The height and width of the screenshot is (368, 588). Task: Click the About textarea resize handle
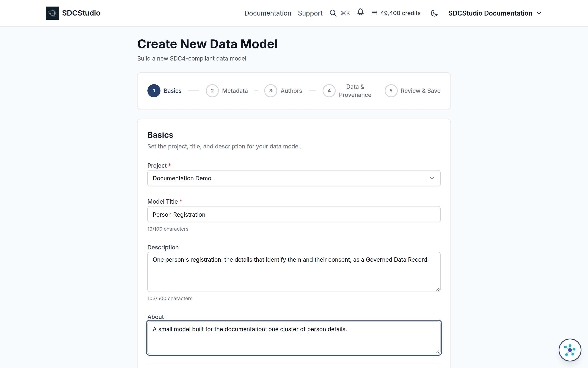coord(438,351)
